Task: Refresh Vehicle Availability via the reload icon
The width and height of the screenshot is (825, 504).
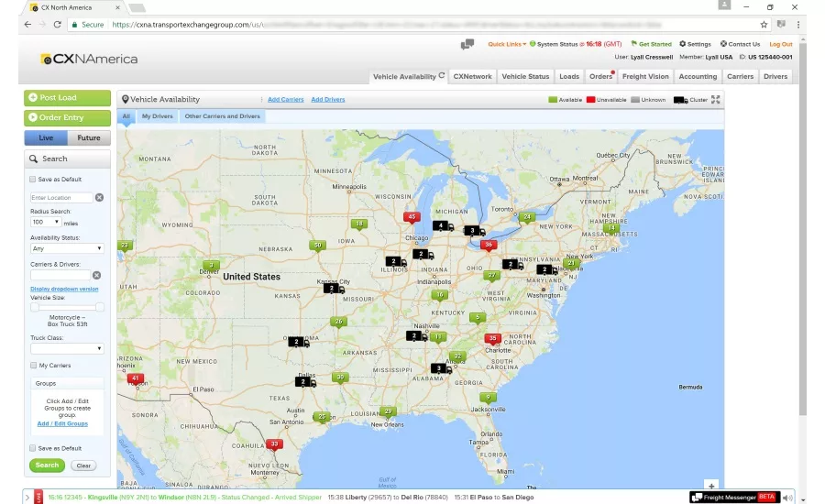Action: pyautogui.click(x=442, y=76)
